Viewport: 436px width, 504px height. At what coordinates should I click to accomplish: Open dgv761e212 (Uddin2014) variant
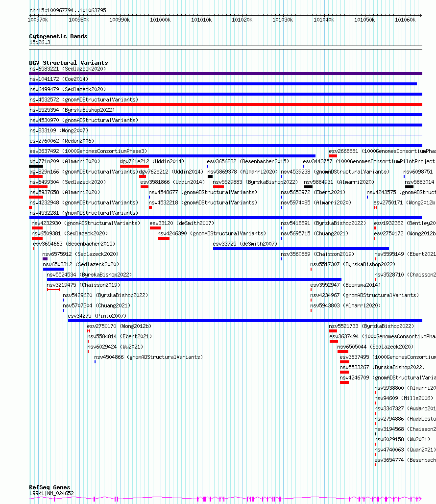click(152, 161)
